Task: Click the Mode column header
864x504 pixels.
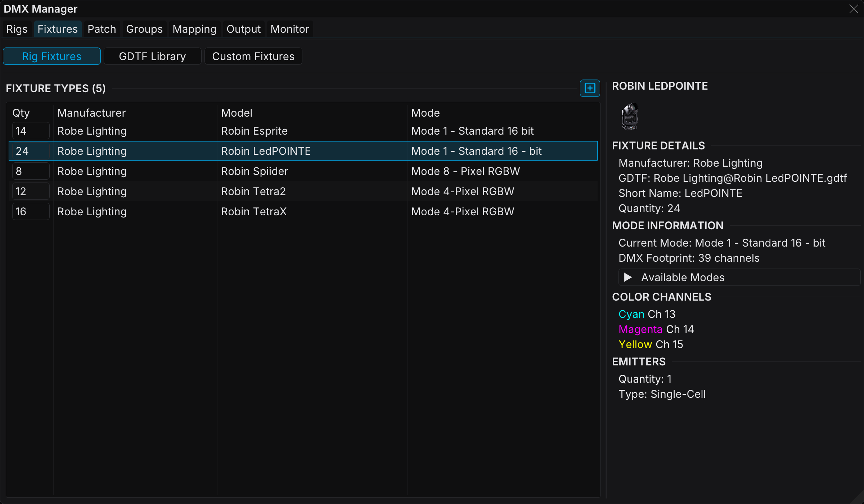Action: point(426,113)
